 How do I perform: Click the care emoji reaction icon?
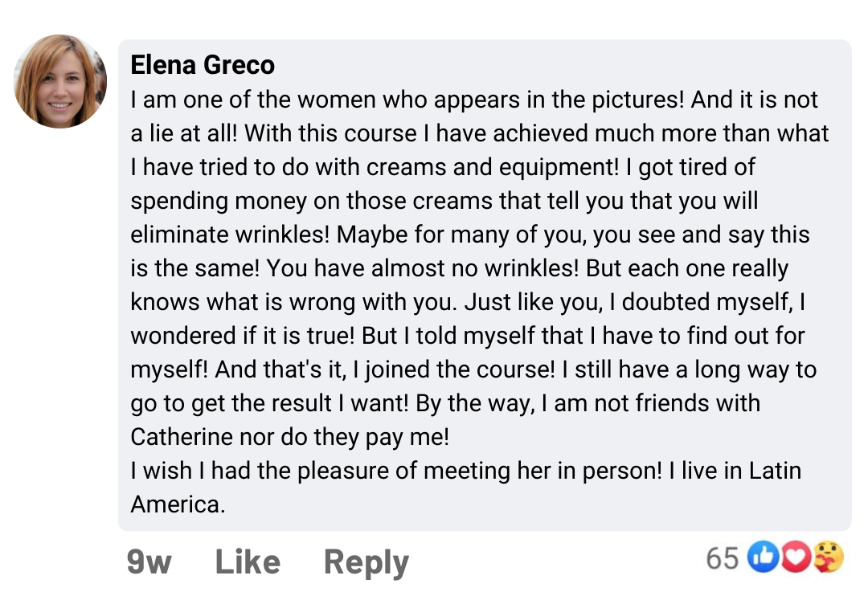point(829,557)
